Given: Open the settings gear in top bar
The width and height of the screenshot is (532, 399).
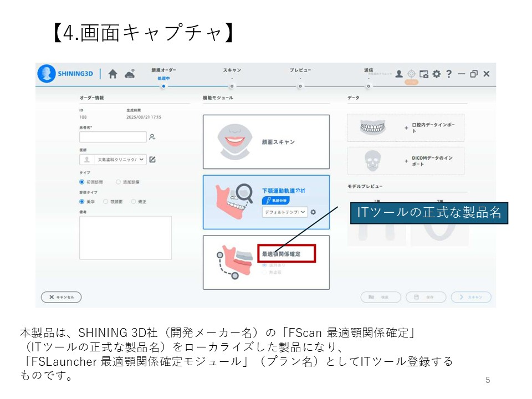Looking at the screenshot, I should pyautogui.click(x=437, y=74).
